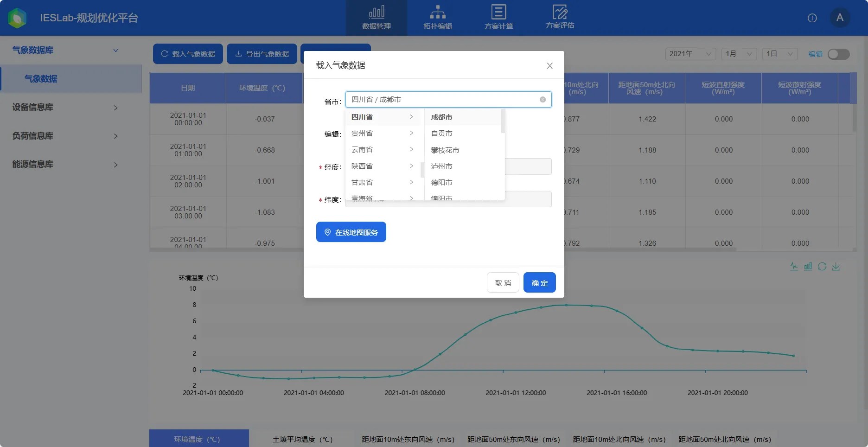
Task: Click the chart save-as-image download icon
Action: click(836, 267)
